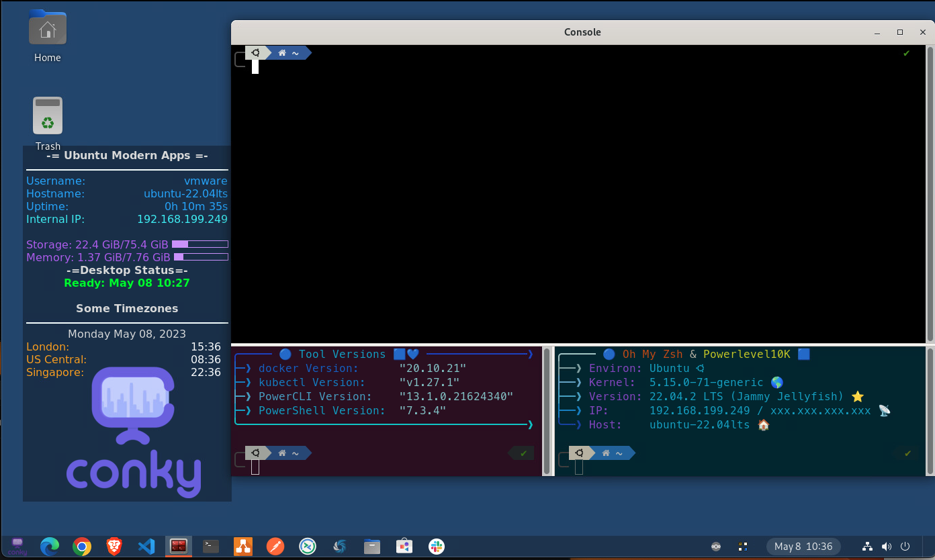Click Conky hostname value "ubuntu-22.04lts"

point(185,194)
